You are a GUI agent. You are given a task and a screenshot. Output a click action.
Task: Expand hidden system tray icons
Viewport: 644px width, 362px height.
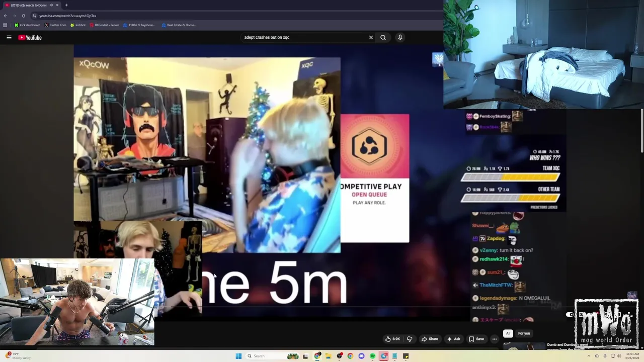(589, 356)
